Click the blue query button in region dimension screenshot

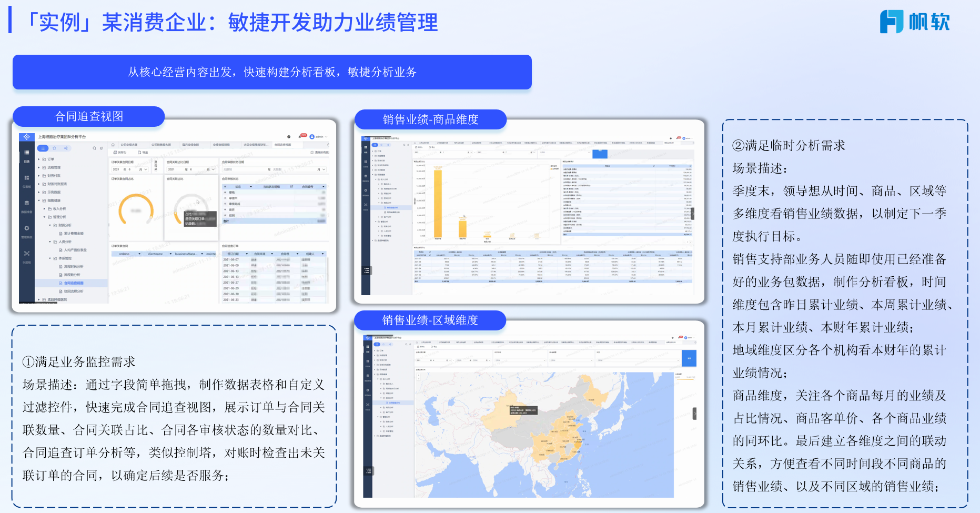point(689,358)
